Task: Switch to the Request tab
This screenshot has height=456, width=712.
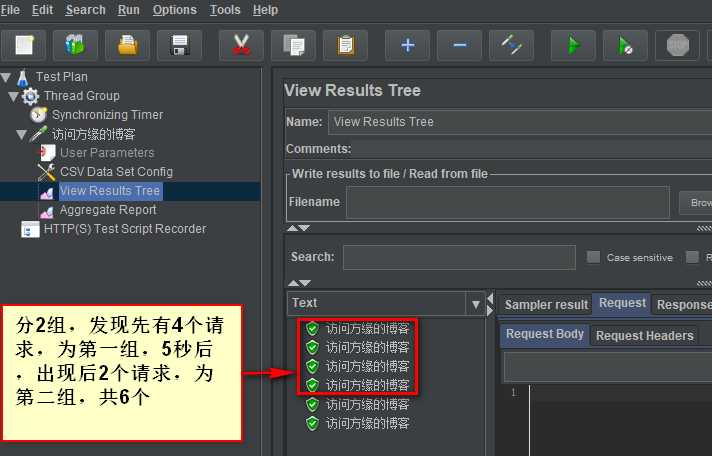Action: [622, 303]
